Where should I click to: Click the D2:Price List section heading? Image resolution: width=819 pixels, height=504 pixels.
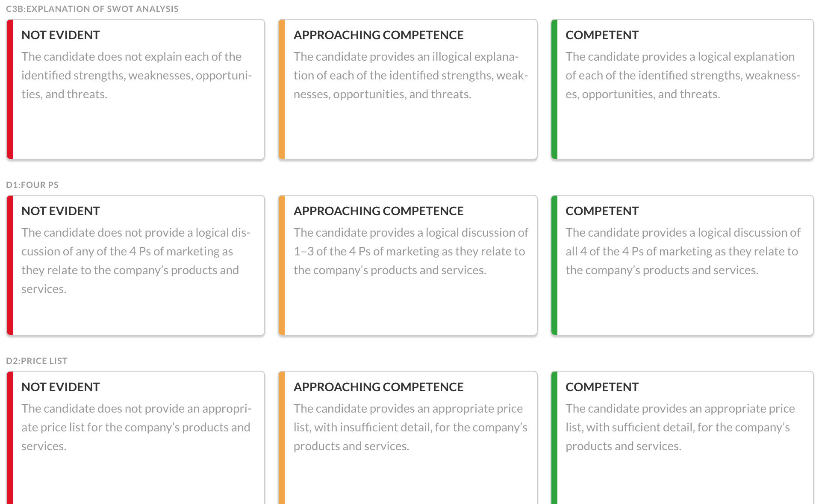tap(37, 361)
